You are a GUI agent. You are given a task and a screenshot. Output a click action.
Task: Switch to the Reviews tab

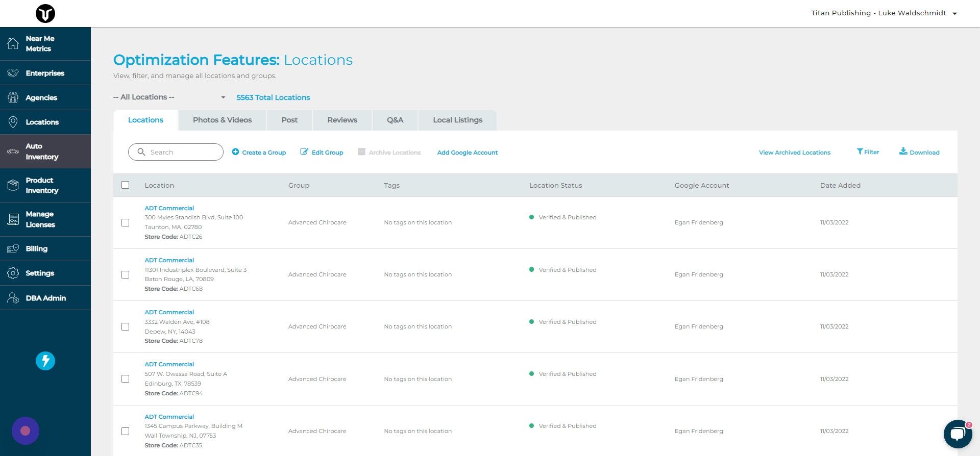(342, 120)
